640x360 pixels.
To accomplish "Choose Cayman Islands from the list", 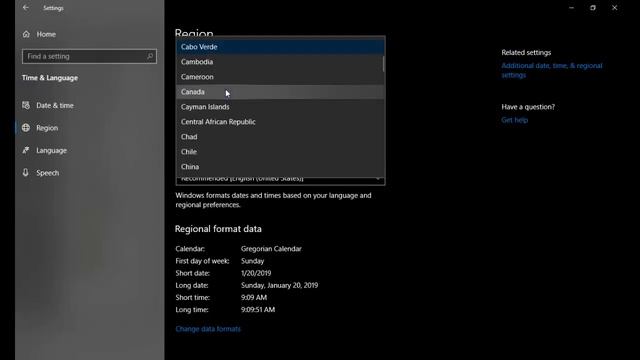I will pyautogui.click(x=280, y=107).
